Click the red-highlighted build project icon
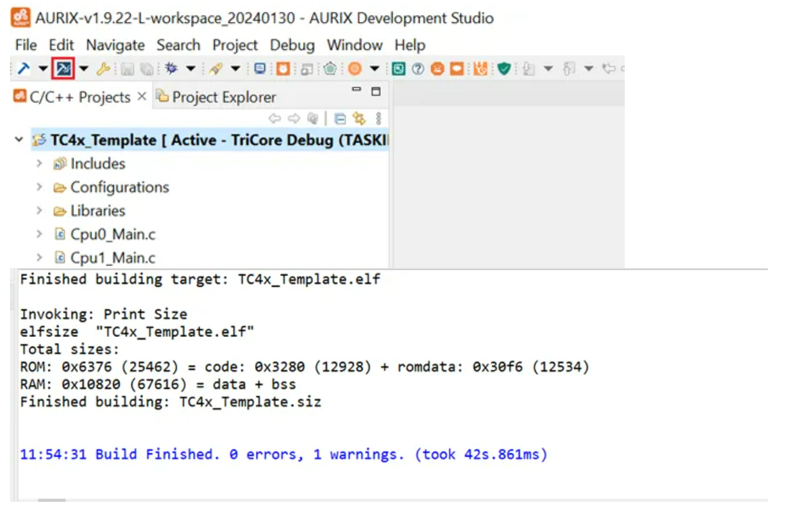The image size is (812, 513). click(63, 69)
